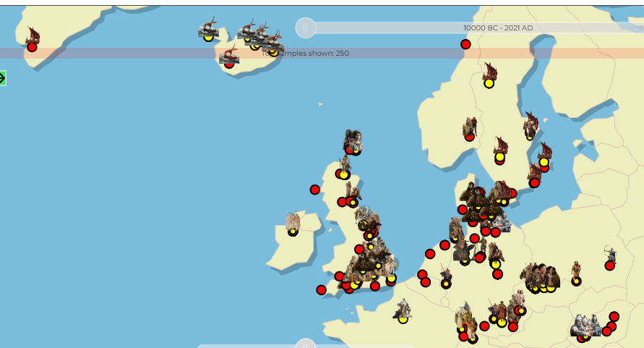Click the isolated red marker on Norway's north coast

pyautogui.click(x=465, y=44)
